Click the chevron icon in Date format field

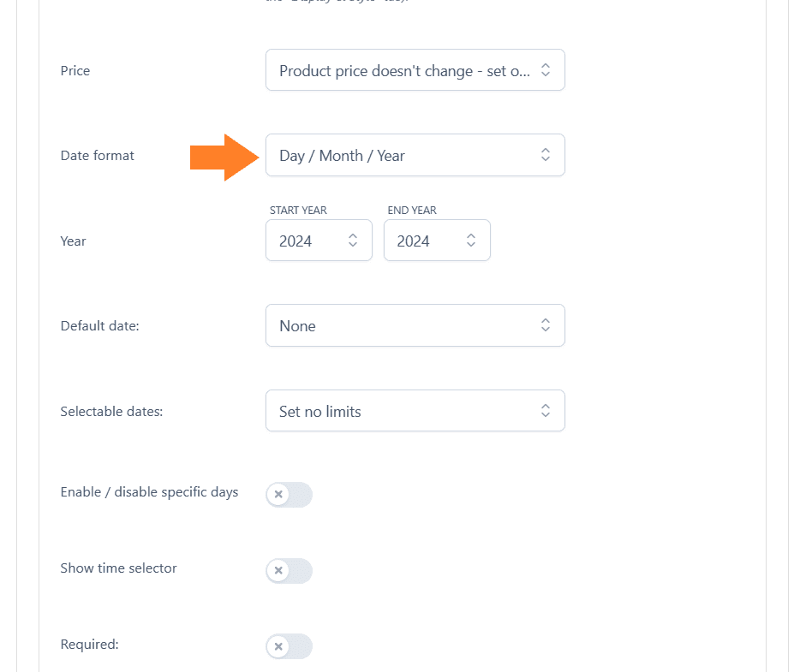[546, 155]
